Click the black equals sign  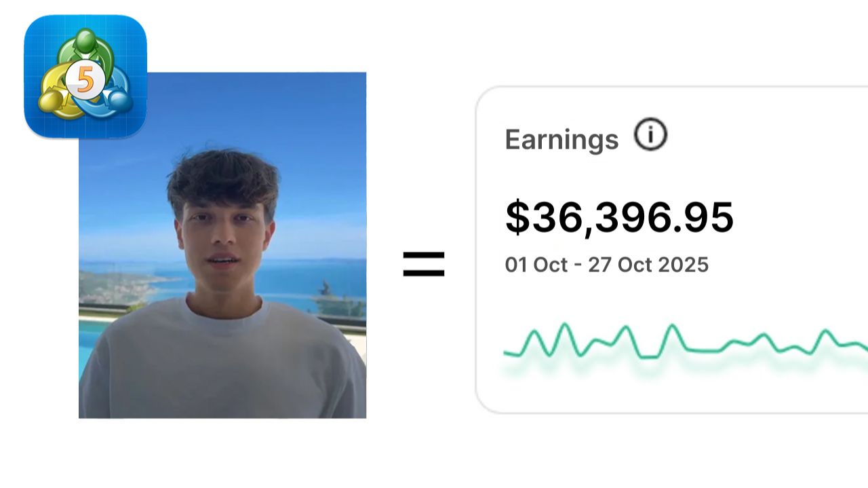(x=424, y=264)
